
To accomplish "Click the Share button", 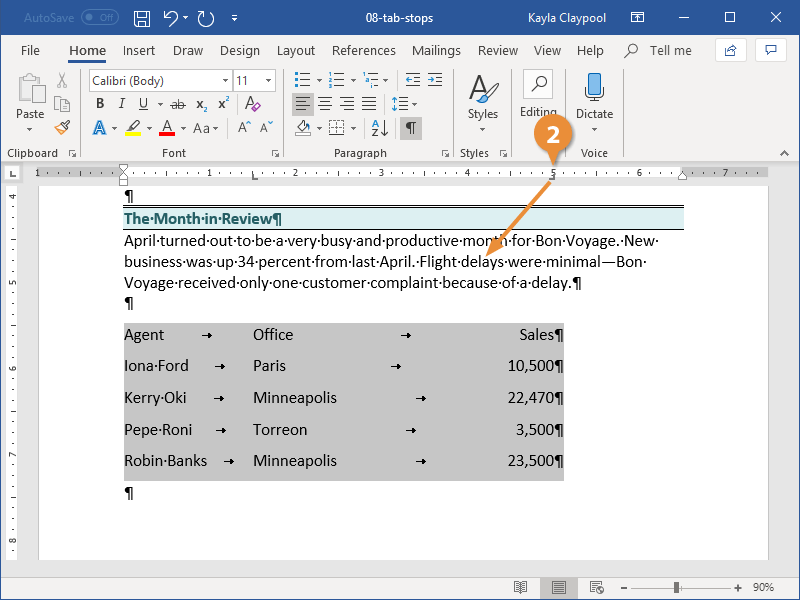I will click(731, 50).
